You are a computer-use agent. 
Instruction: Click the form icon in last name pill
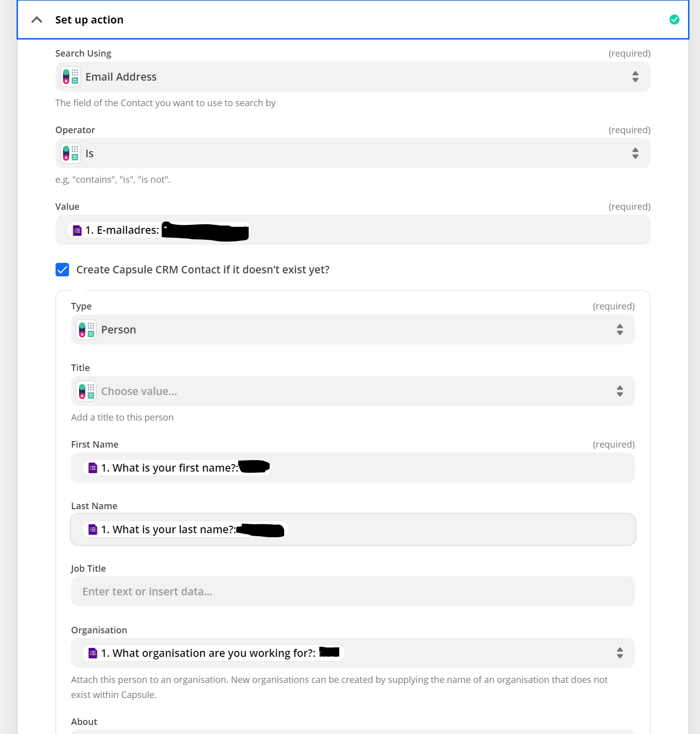point(93,530)
